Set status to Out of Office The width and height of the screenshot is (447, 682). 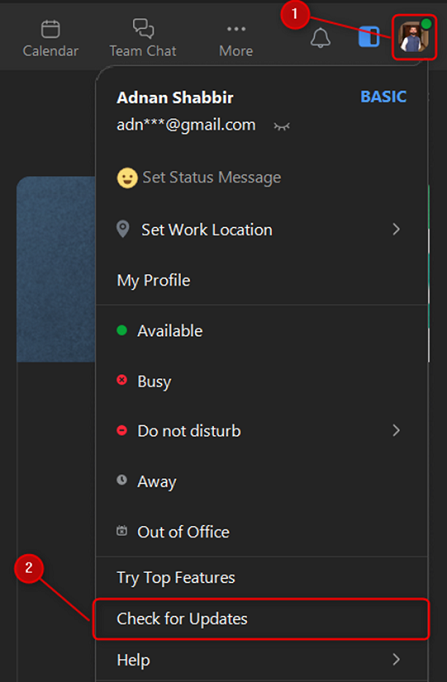click(x=261, y=532)
